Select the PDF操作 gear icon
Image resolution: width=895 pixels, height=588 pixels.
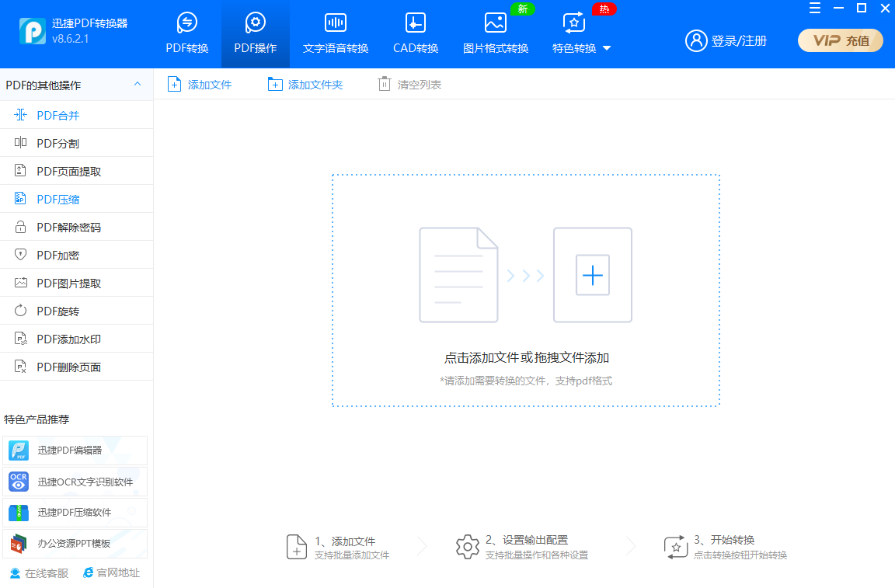(255, 23)
